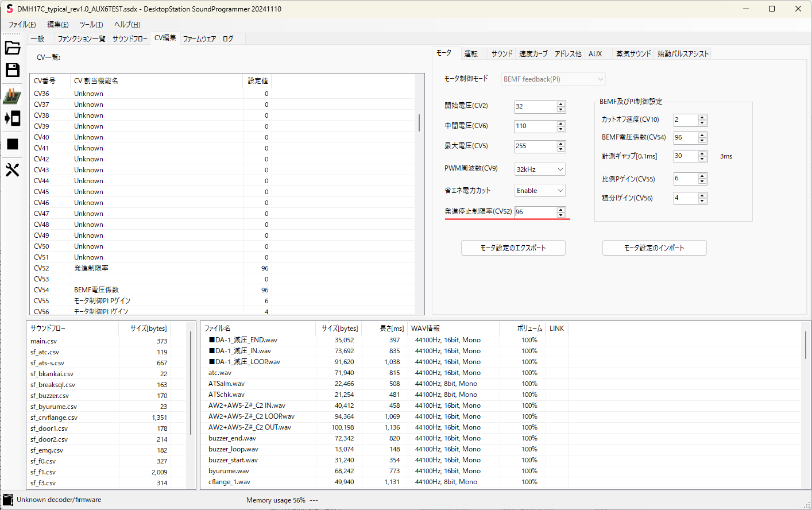This screenshot has width=812, height=510.
Task: Increase 開始電圧(CV2) with the up arrow
Action: [x=561, y=104]
